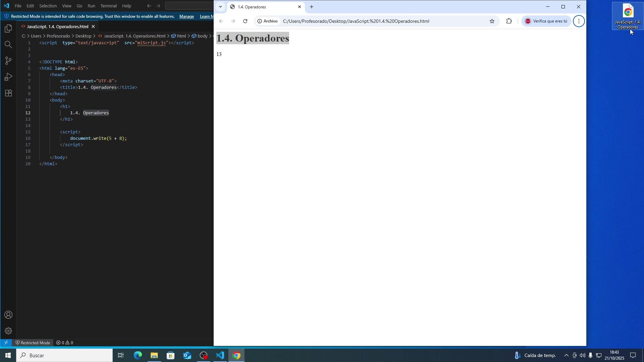Open Outlook from the taskbar
The width and height of the screenshot is (644, 362).
[187, 355]
